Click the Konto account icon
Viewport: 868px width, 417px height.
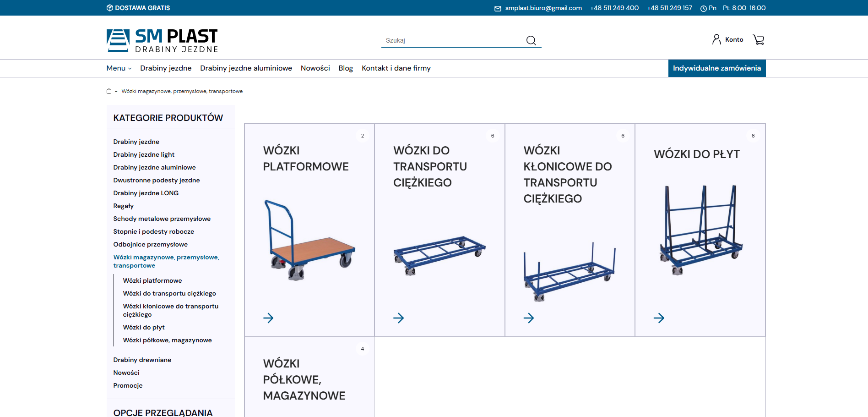click(x=716, y=39)
